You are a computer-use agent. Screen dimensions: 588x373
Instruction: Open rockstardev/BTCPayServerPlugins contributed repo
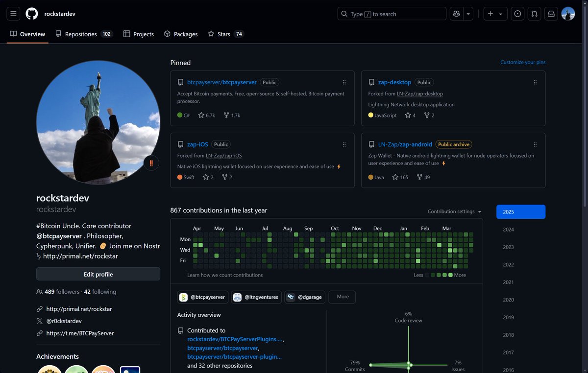(x=235, y=339)
